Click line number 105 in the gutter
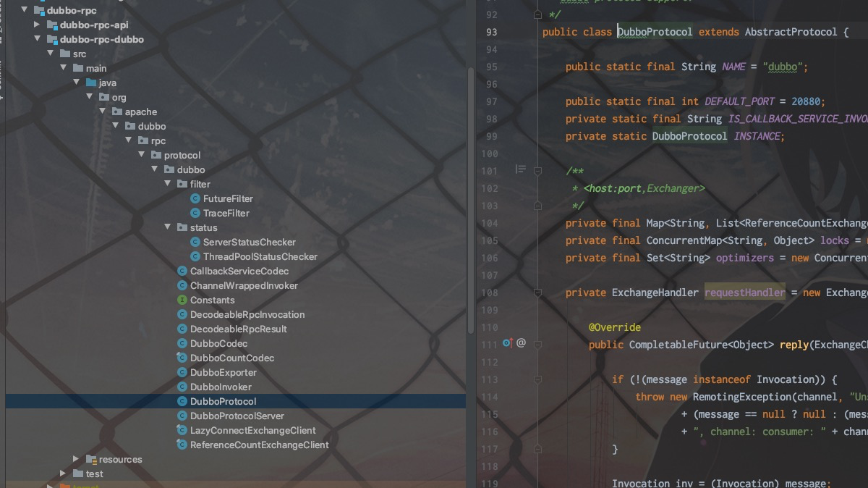Viewport: 868px width, 488px height. click(x=489, y=240)
